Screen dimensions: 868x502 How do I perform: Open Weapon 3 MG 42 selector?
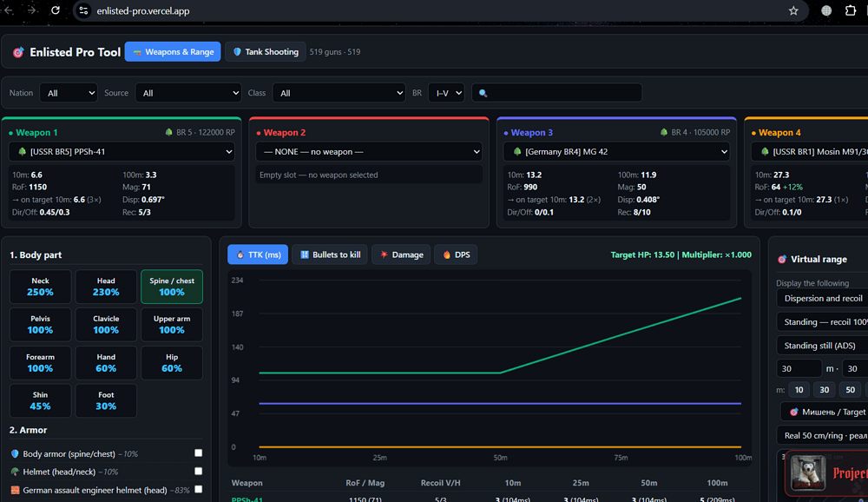point(616,152)
